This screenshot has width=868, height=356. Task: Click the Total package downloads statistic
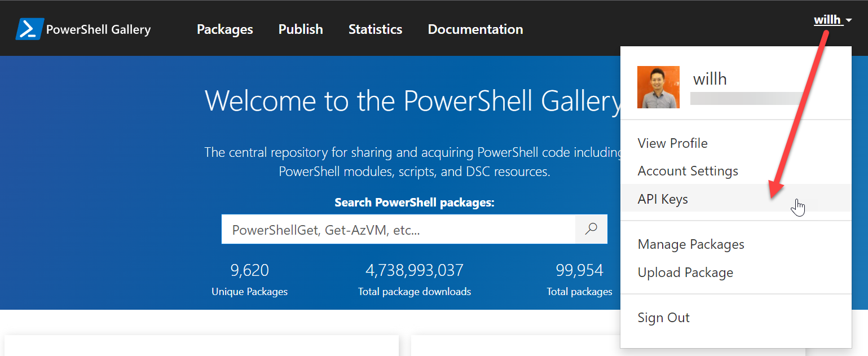click(415, 280)
